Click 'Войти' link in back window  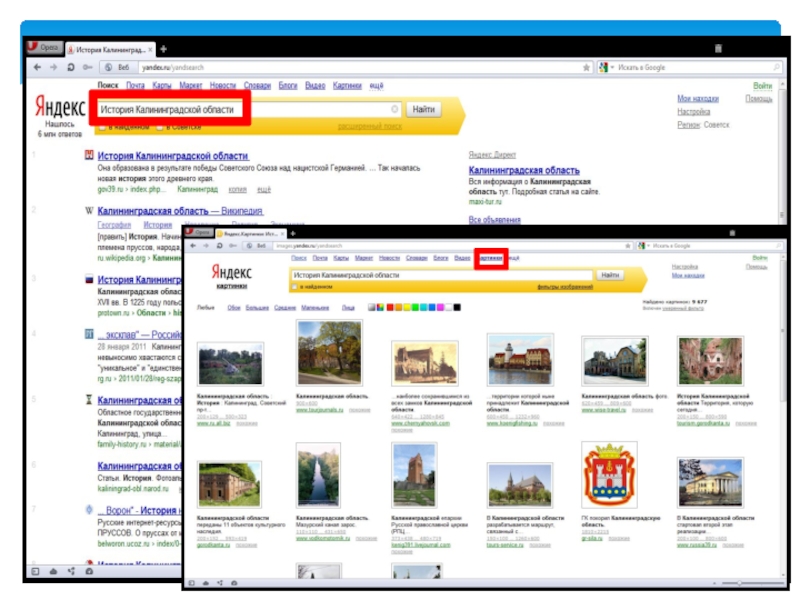[762, 86]
